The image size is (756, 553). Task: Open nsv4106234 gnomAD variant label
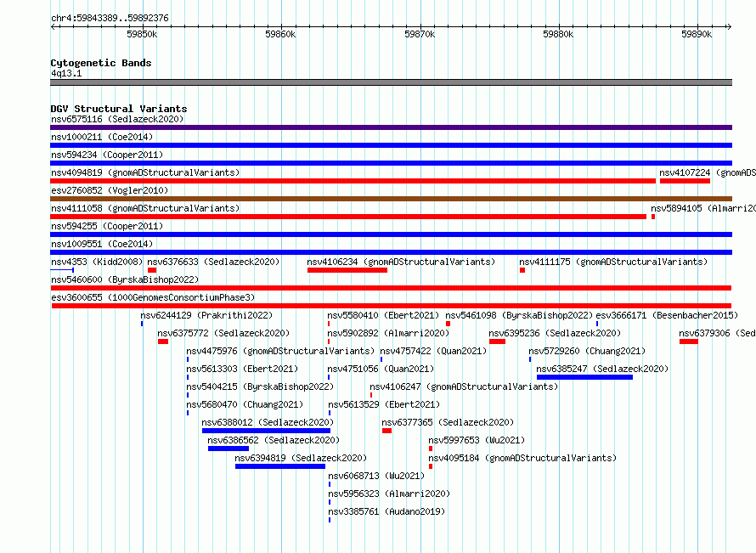(x=401, y=262)
